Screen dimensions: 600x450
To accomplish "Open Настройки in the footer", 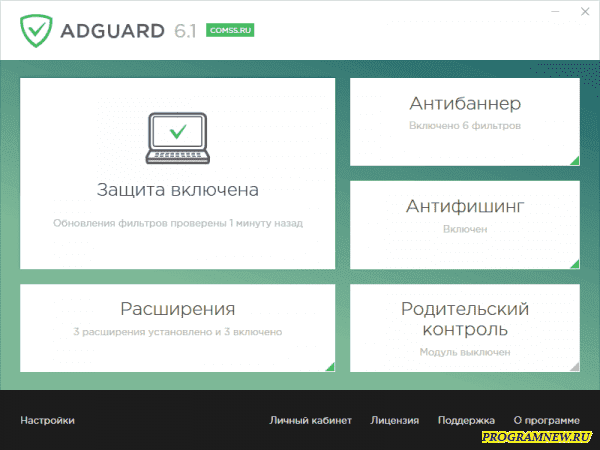I will pyautogui.click(x=47, y=420).
